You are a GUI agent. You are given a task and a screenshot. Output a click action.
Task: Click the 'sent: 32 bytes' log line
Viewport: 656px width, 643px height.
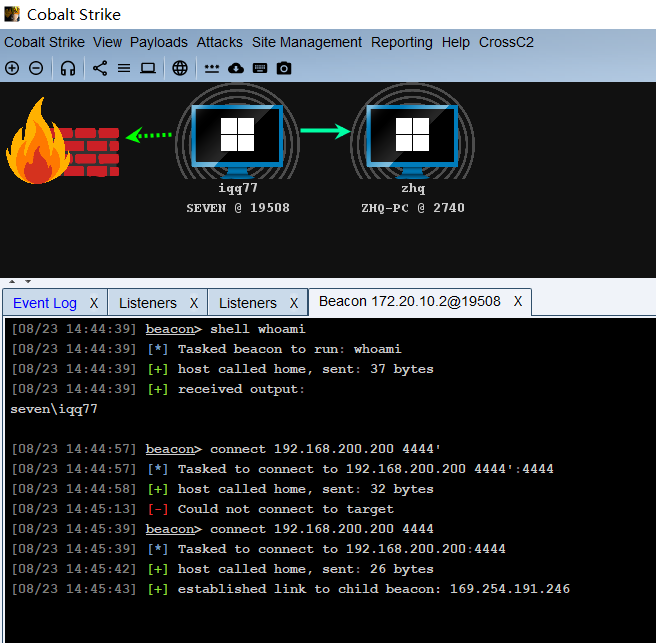tap(223, 489)
